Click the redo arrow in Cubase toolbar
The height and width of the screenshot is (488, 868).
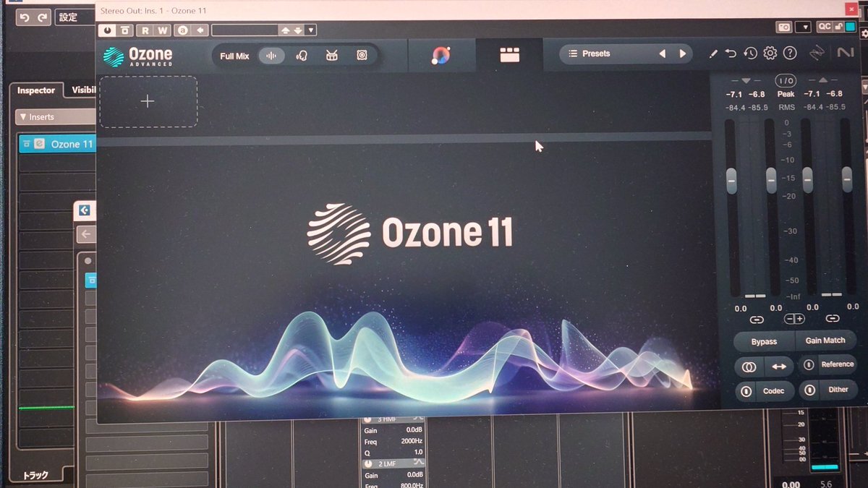43,17
